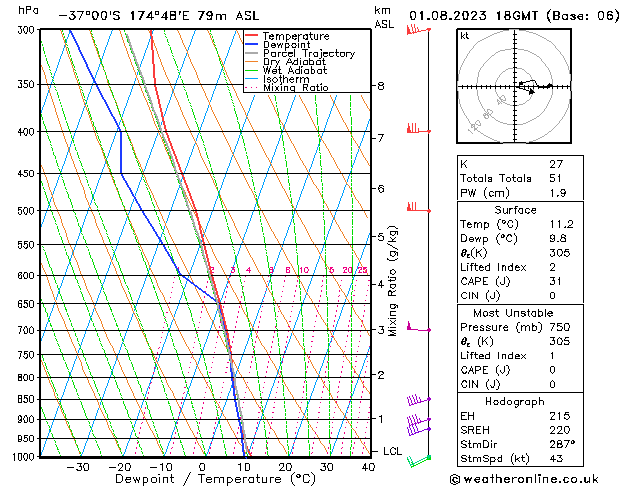This screenshot has height=486, width=629.
Task: Click the 500 hPa pressure axis label
Action: [x=26, y=211]
